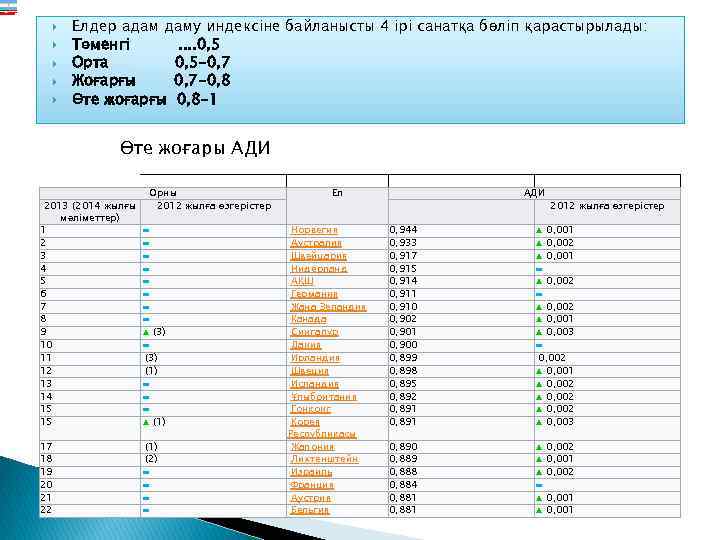This screenshot has height=540, width=720.
Task: Select the value 0,884
Action: 403,484
